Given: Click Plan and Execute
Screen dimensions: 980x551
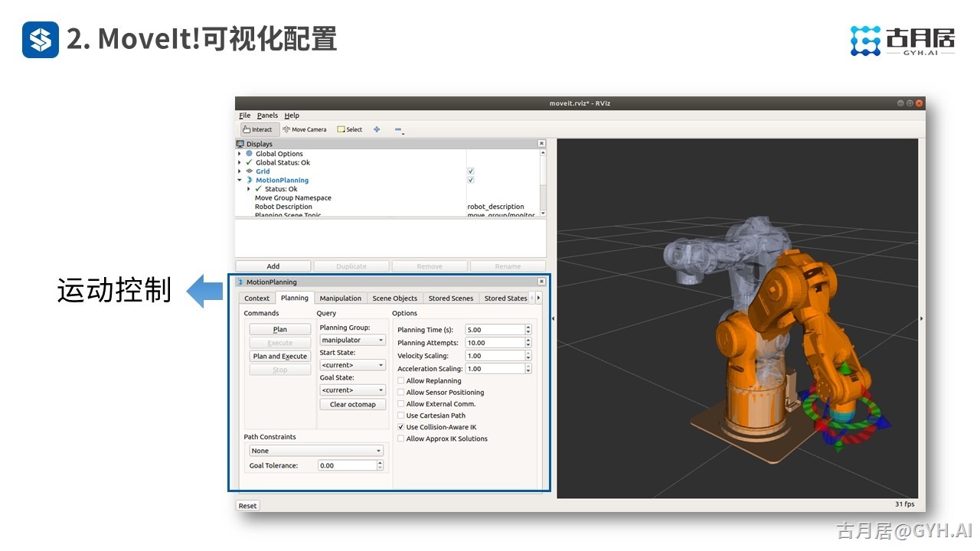Looking at the screenshot, I should click(x=280, y=356).
